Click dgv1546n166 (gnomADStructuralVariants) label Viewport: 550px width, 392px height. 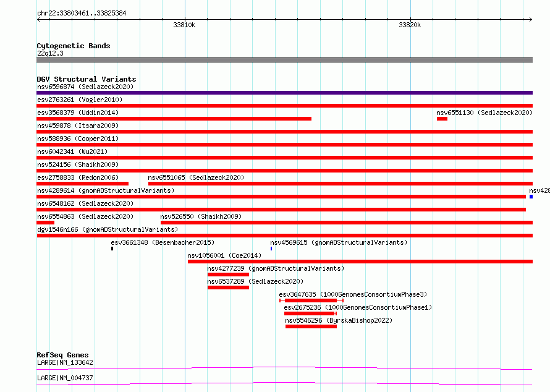(108, 229)
